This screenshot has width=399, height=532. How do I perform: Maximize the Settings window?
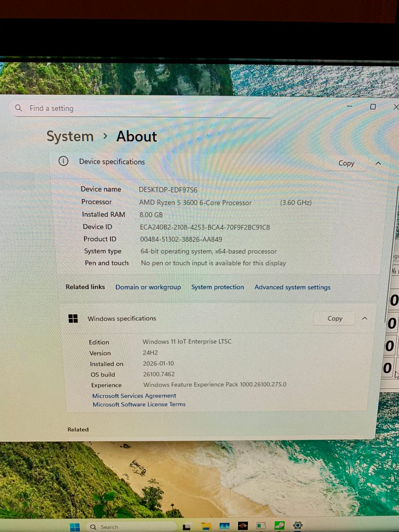coord(373,107)
